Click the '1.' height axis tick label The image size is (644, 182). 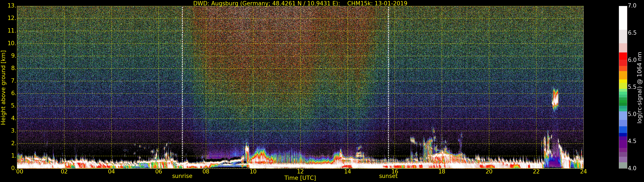[14, 156]
